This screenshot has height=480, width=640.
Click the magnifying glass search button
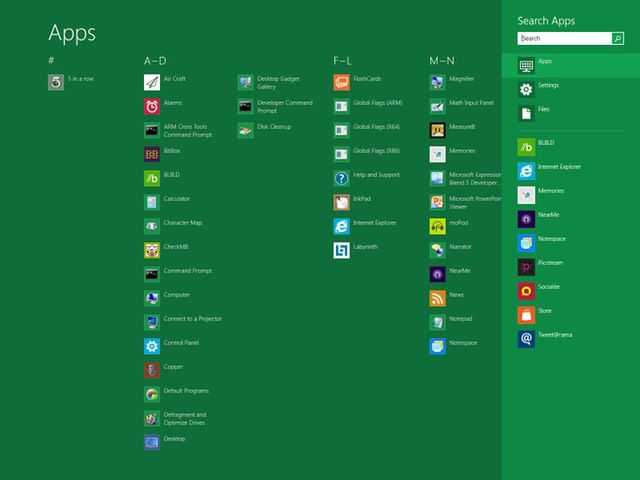(x=618, y=38)
